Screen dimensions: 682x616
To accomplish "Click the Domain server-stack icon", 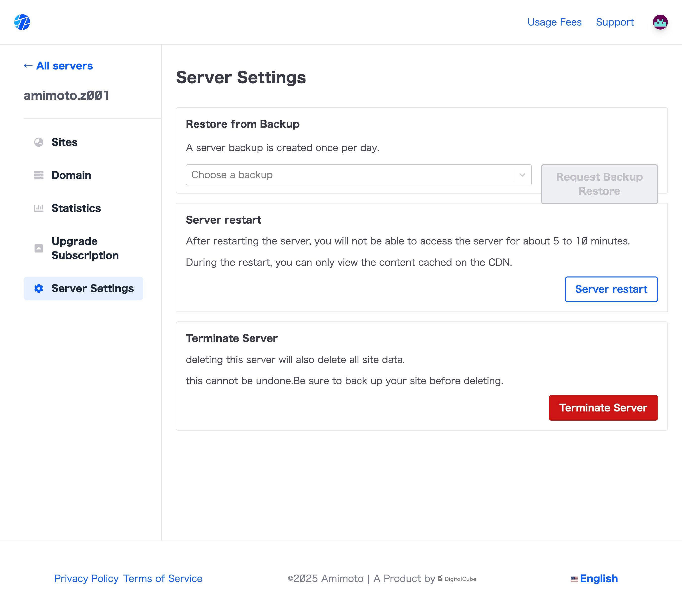I will tap(39, 175).
